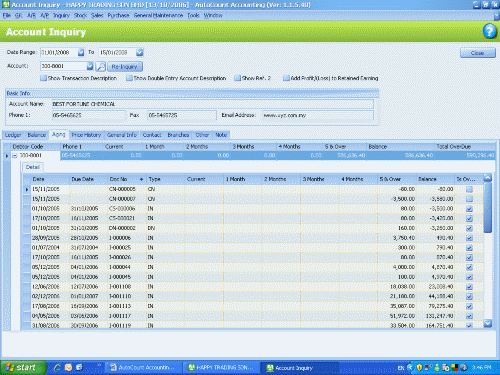This screenshot has width=500, height=375.
Task: Switch to HAPPY TRADING SDN taskbar window
Action: [221, 368]
